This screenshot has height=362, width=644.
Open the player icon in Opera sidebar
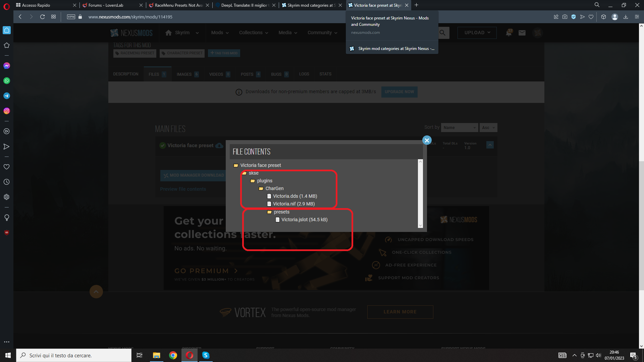click(x=7, y=131)
